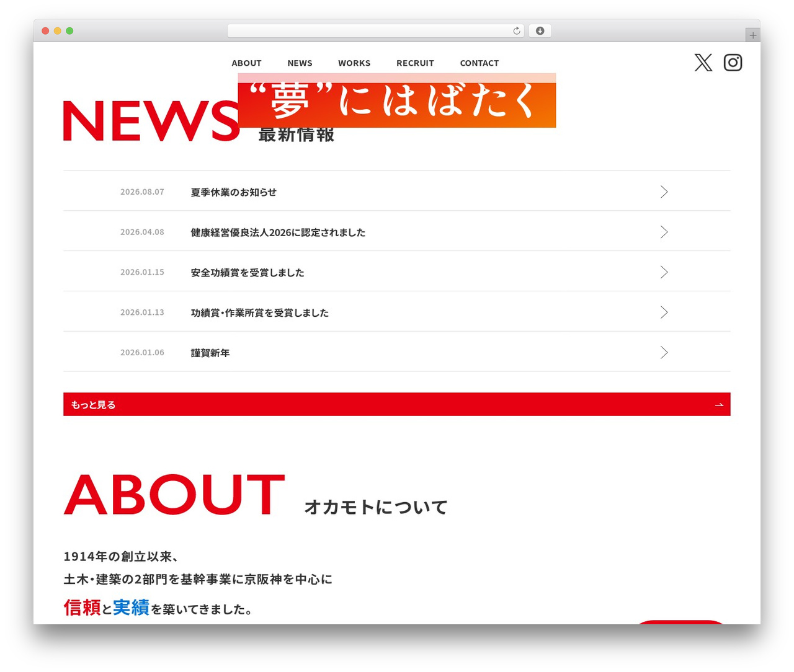Open the WORKS navigation menu item

pyautogui.click(x=354, y=63)
